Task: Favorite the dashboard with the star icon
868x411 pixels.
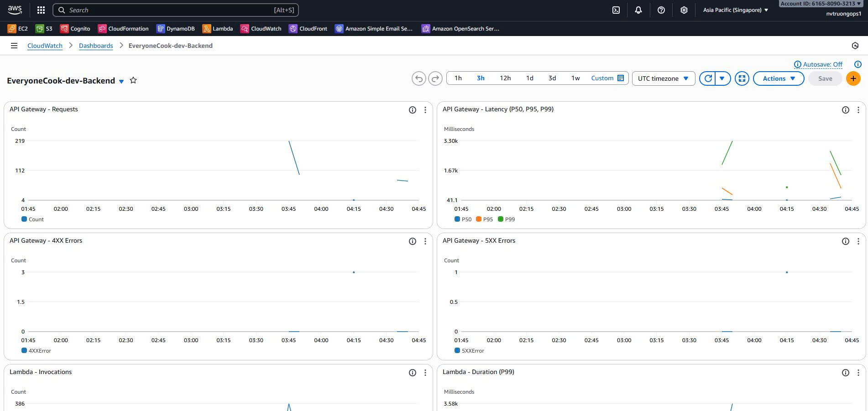Action: 133,80
